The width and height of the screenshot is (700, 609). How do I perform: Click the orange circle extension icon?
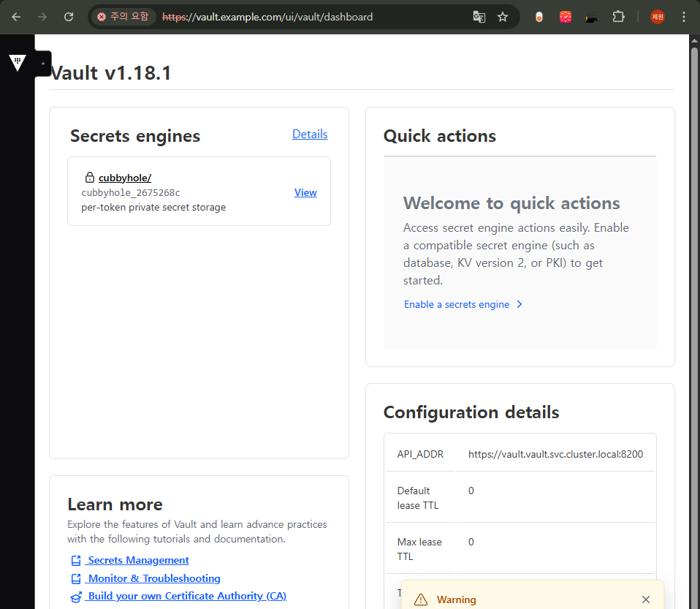[x=539, y=17]
